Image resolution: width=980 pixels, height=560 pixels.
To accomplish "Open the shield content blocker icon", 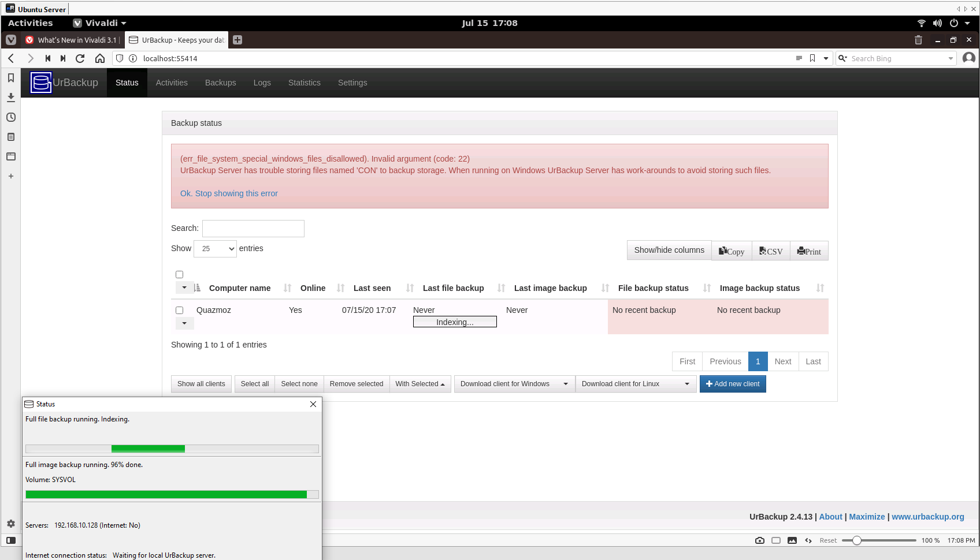I will (x=120, y=58).
